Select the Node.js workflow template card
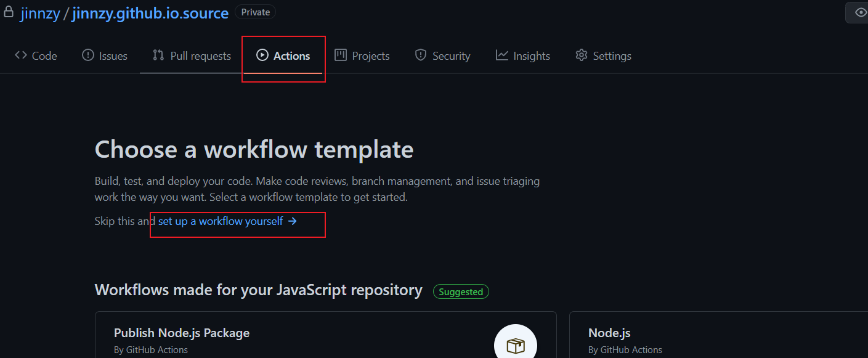Image resolution: width=868 pixels, height=358 pixels. click(x=609, y=333)
